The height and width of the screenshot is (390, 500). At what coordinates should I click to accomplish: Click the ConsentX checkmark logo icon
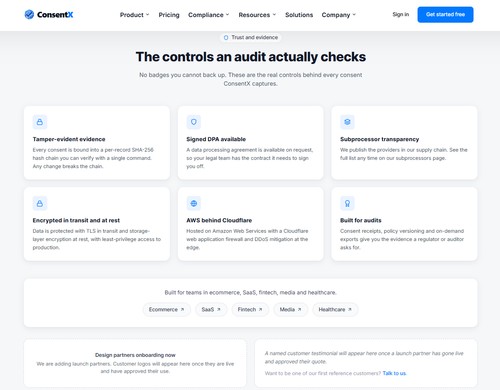(29, 14)
